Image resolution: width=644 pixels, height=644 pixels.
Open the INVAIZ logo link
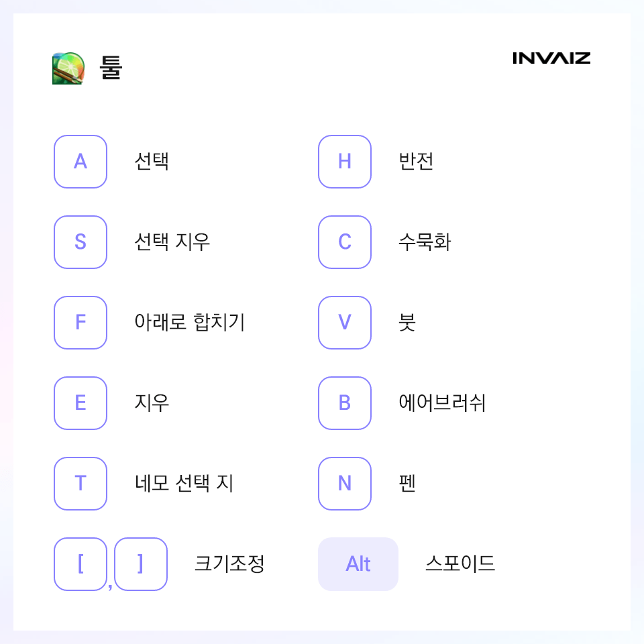(x=551, y=58)
